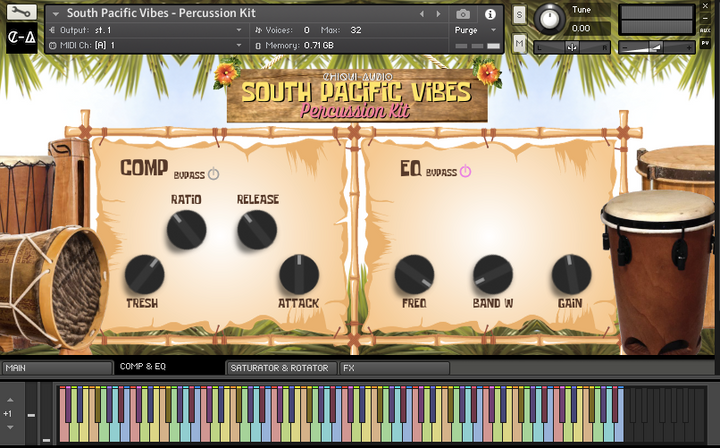This screenshot has height=448, width=720.
Task: Click the volume slider handle
Action: pyautogui.click(x=656, y=47)
